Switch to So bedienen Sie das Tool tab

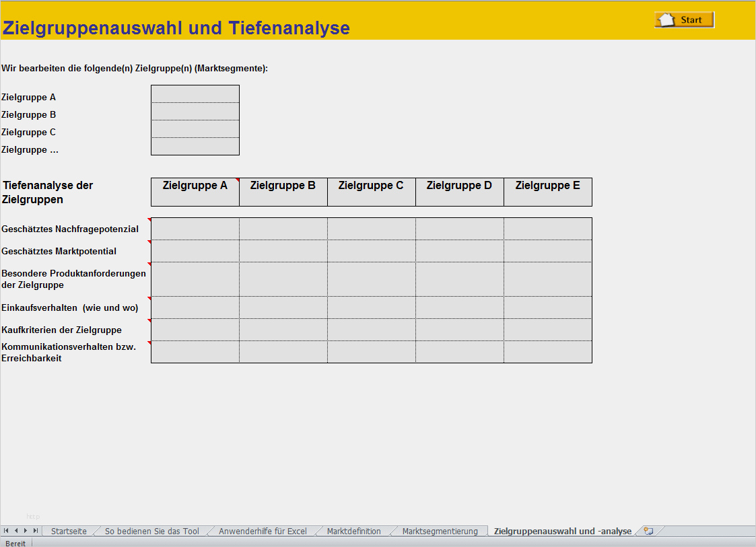(151, 532)
